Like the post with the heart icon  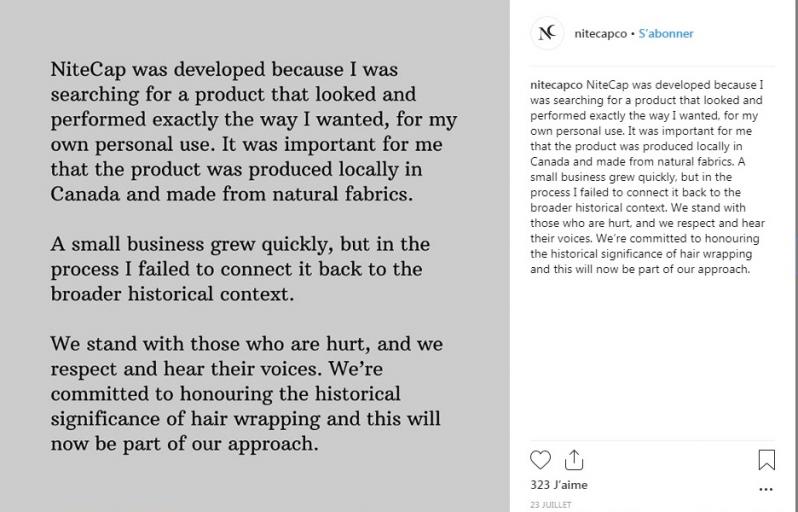(x=540, y=460)
